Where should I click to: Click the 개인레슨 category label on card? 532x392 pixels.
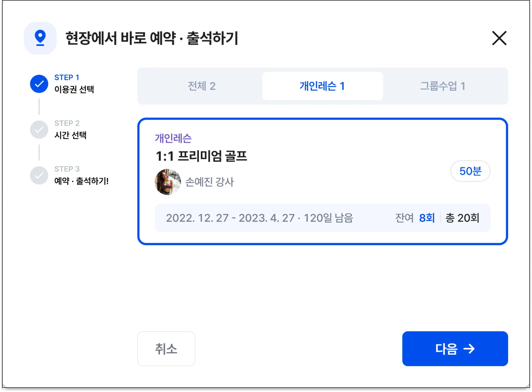(173, 138)
